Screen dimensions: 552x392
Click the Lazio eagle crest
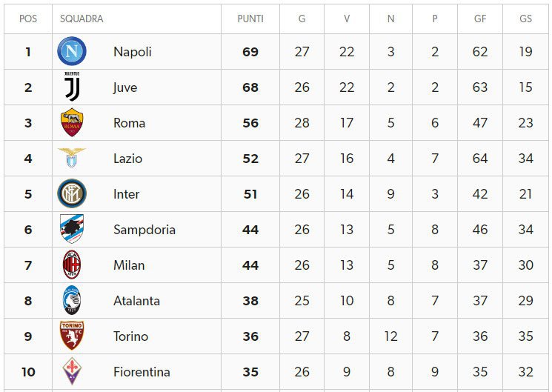coord(72,157)
